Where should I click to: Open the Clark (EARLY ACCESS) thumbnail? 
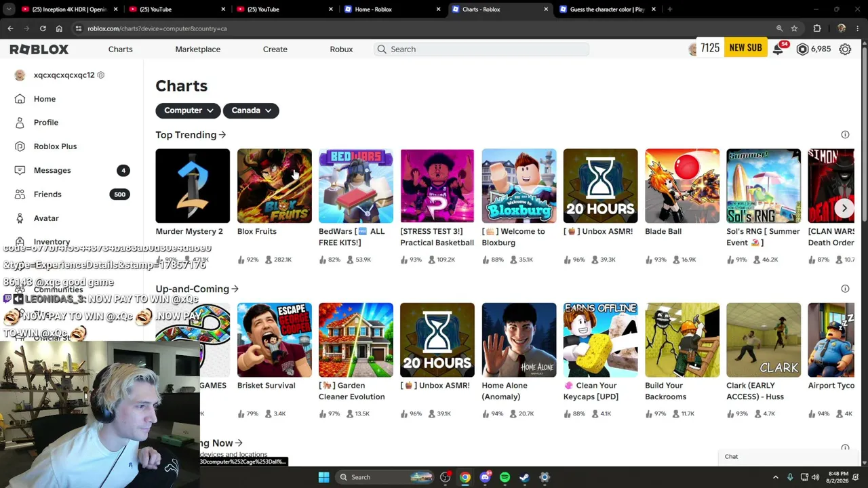point(764,340)
